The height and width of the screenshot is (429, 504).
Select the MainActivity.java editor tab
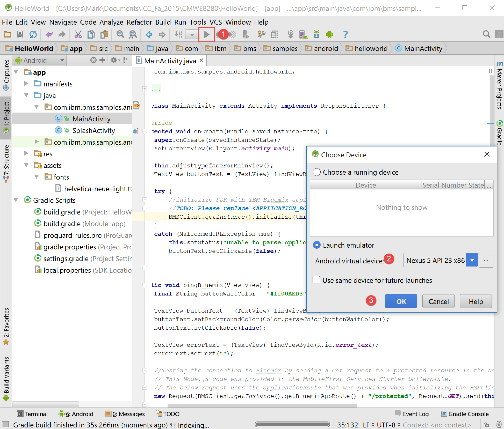pyautogui.click(x=170, y=61)
